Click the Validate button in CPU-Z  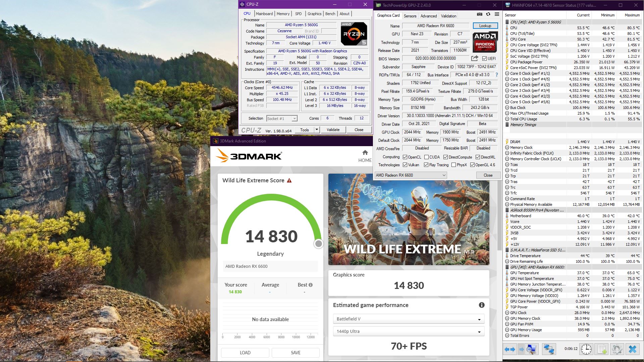point(333,130)
